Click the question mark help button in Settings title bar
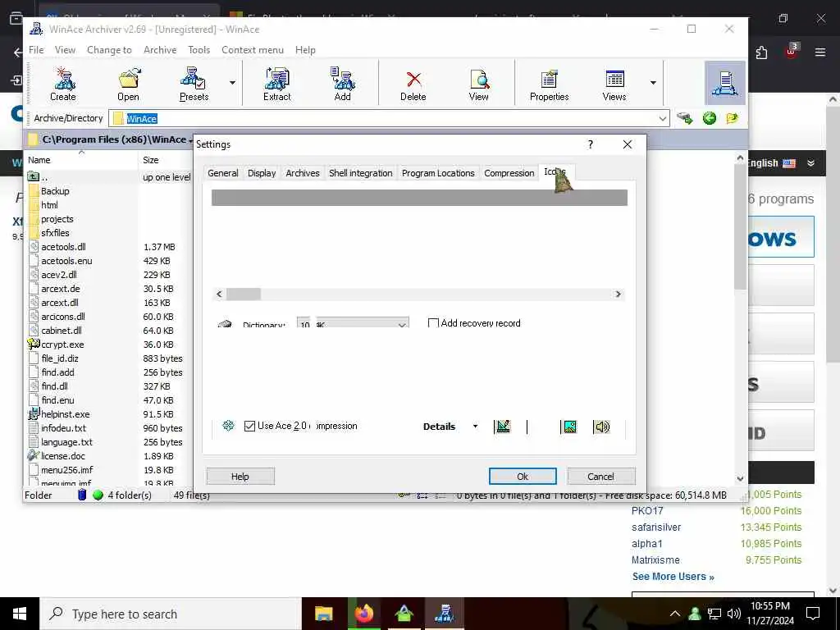 (591, 144)
